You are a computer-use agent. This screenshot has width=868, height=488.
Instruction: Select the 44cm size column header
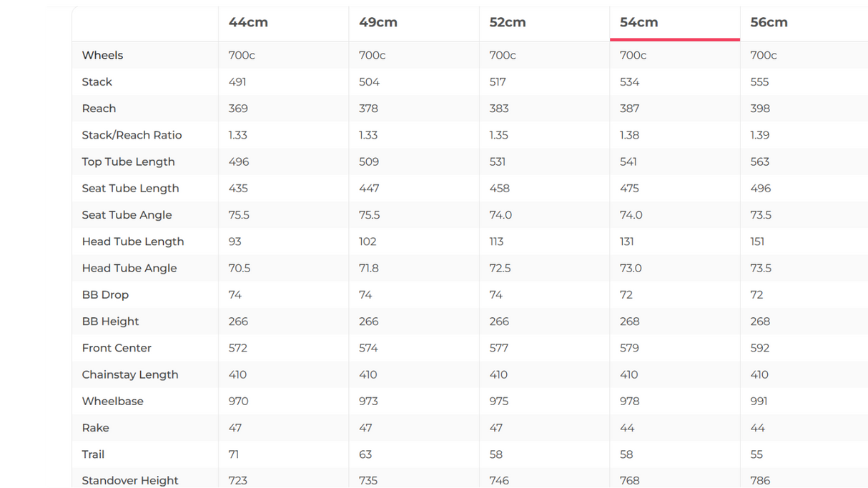pyautogui.click(x=248, y=22)
